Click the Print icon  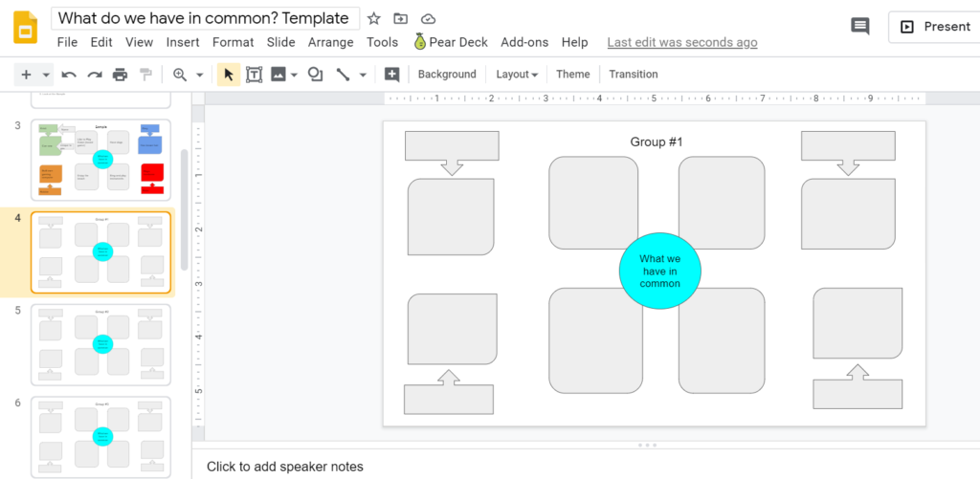(x=120, y=75)
